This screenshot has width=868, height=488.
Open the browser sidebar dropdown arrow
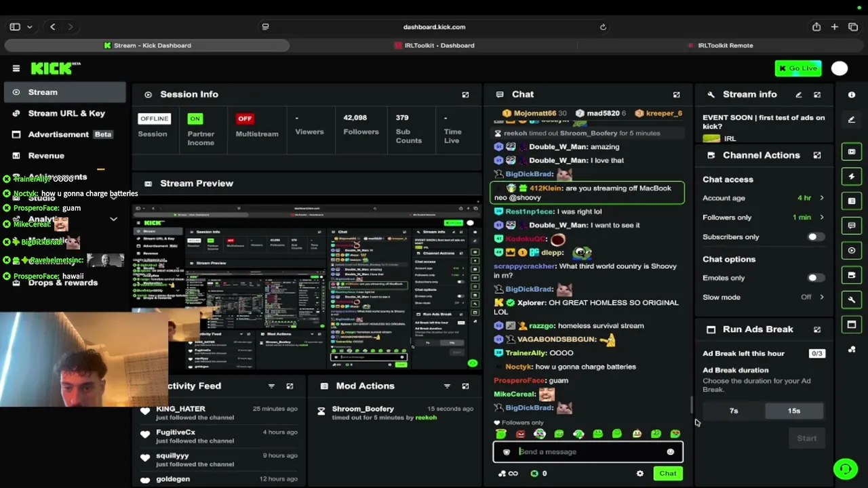point(30,27)
